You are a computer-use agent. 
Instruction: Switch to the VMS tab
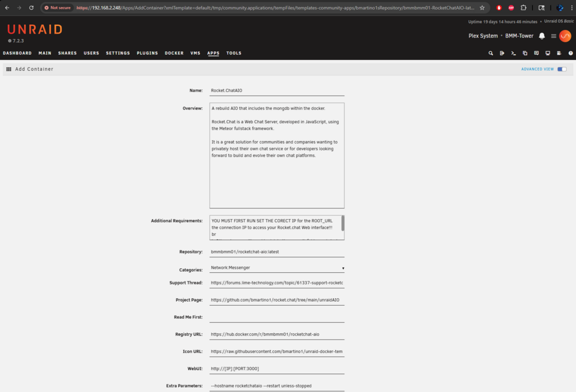coord(195,53)
